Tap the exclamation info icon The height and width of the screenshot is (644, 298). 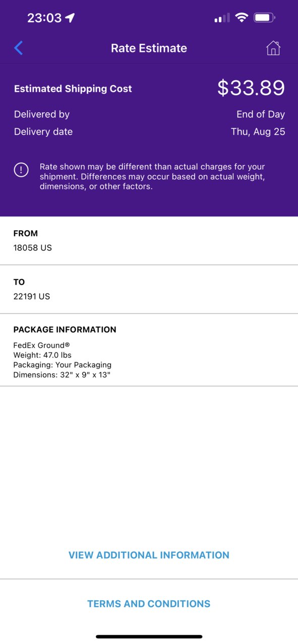coord(21,170)
